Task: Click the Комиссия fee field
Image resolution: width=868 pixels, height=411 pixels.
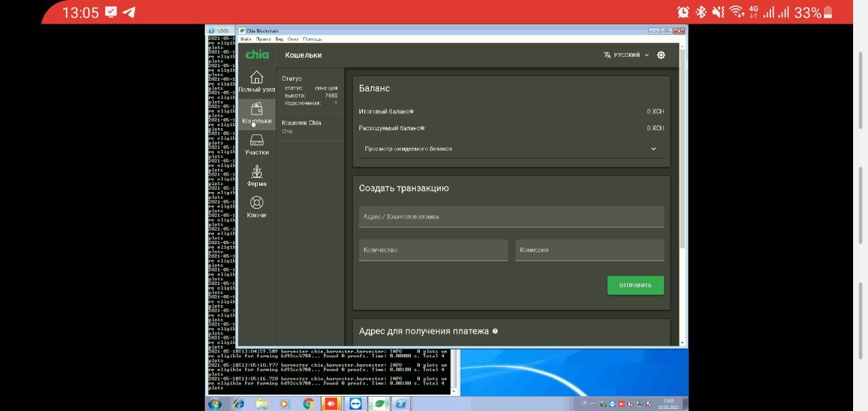Action: (x=589, y=250)
